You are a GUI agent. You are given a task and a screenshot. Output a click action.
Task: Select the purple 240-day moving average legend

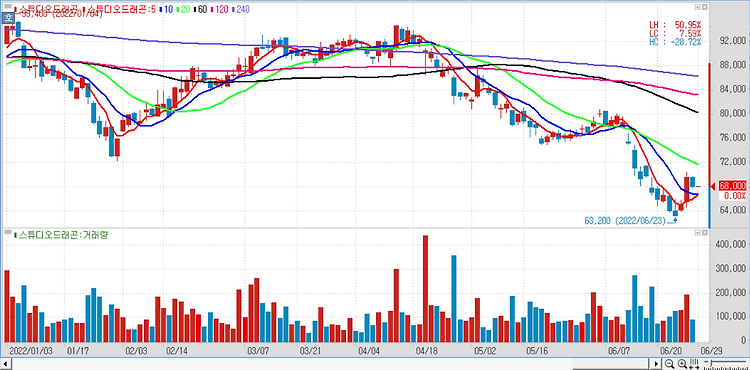241,9
